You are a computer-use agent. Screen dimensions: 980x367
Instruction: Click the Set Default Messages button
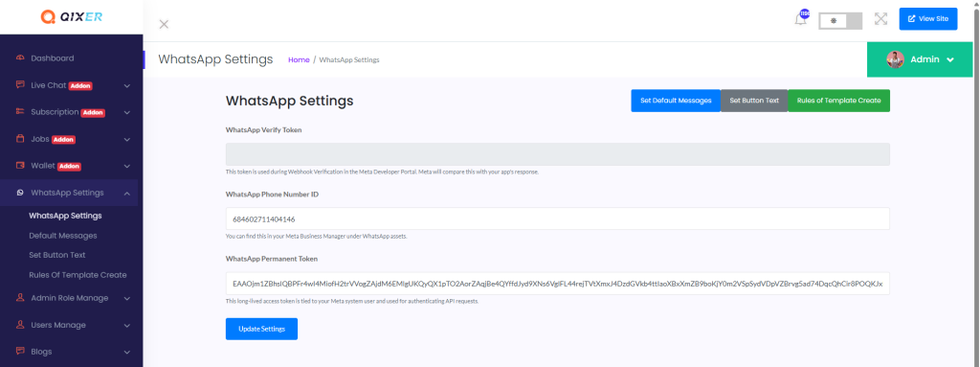(676, 101)
